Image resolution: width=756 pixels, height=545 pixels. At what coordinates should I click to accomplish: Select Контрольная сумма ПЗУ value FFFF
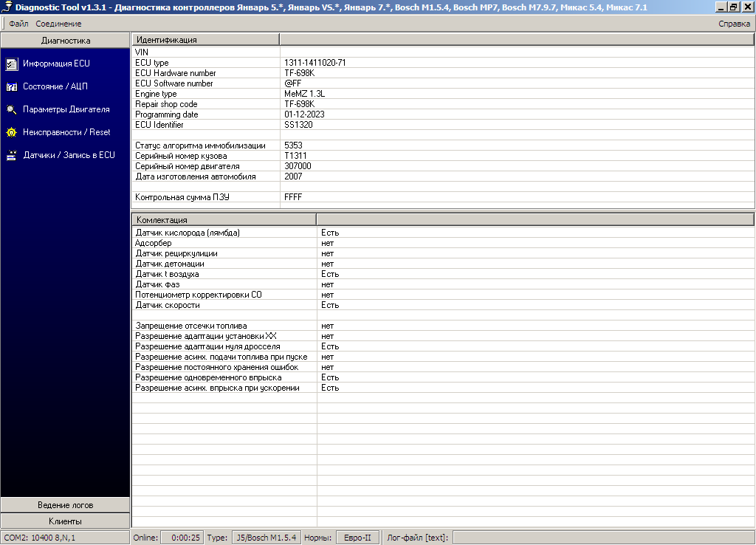point(293,197)
